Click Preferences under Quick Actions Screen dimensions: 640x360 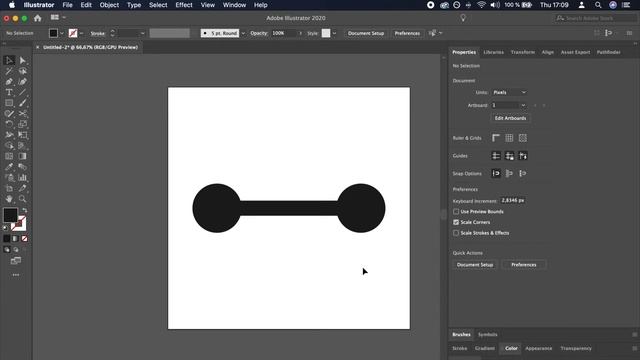[x=524, y=264]
